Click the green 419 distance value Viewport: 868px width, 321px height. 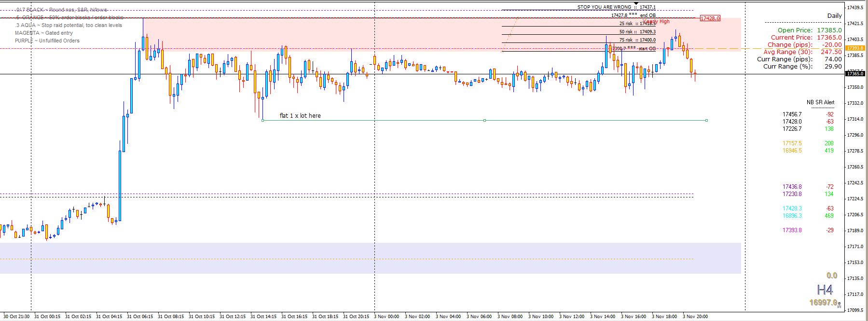(x=829, y=151)
